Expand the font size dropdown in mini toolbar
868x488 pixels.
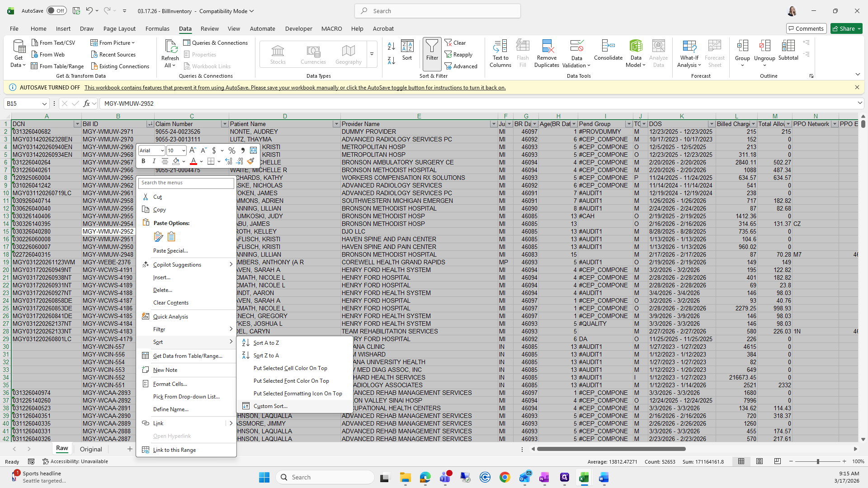[x=183, y=150]
